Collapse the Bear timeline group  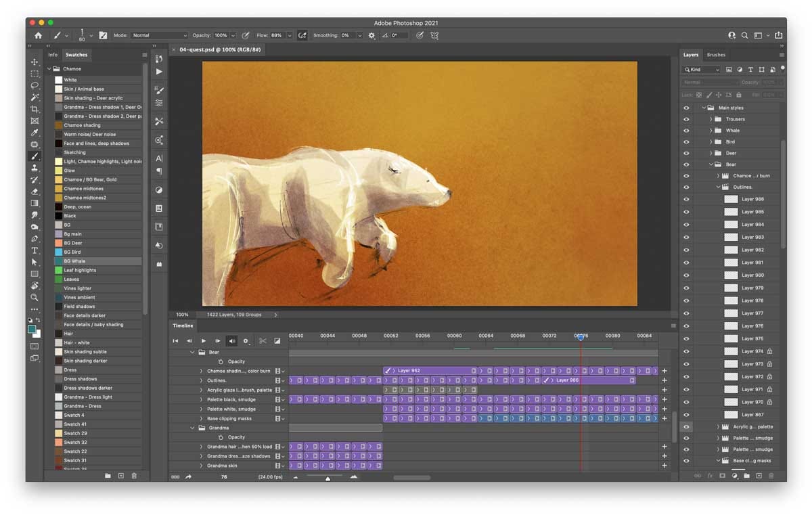(193, 353)
